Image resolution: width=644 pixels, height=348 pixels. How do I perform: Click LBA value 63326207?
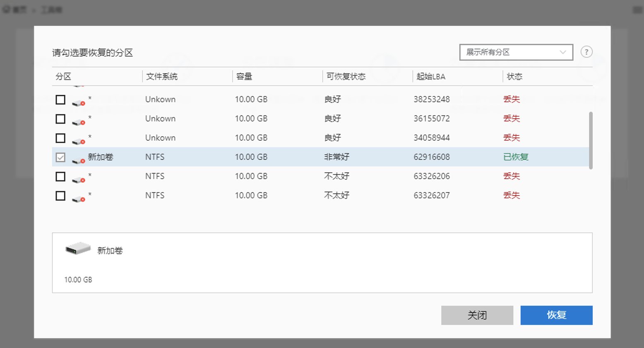click(x=432, y=195)
